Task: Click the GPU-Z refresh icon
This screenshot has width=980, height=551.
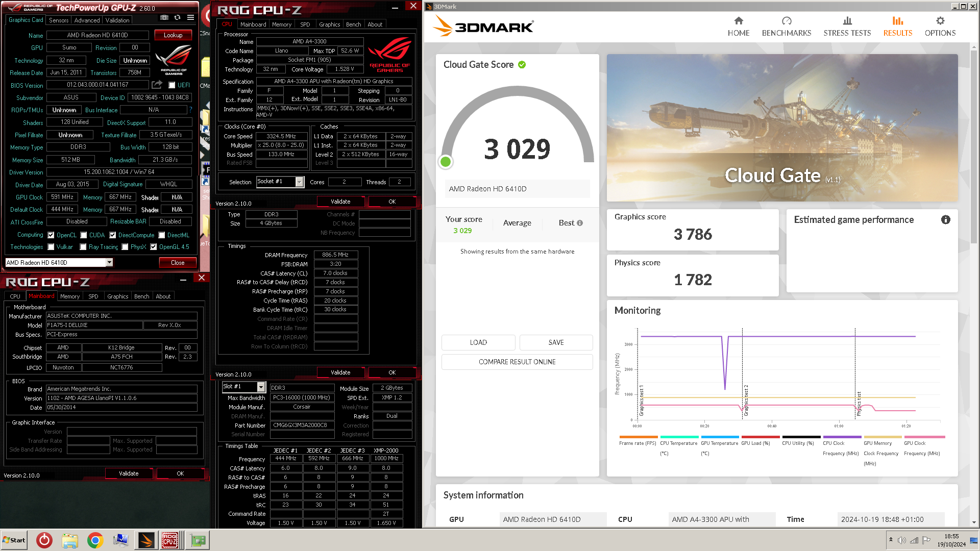Action: (177, 17)
